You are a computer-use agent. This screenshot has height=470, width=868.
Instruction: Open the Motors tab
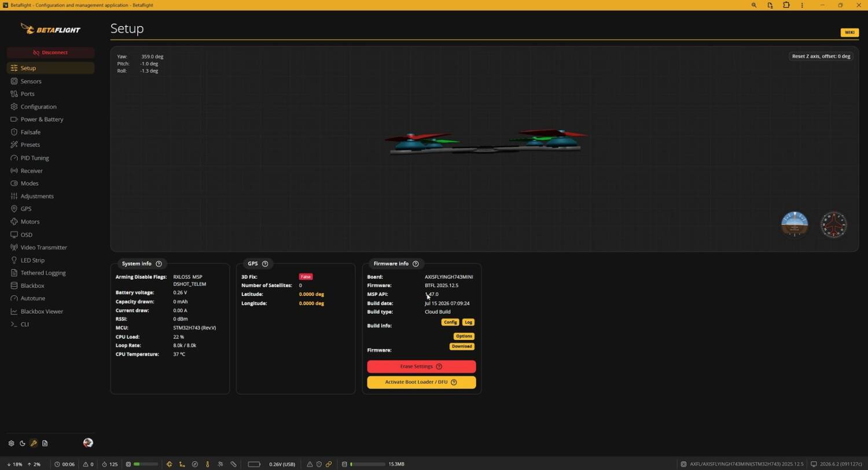[x=50, y=222]
